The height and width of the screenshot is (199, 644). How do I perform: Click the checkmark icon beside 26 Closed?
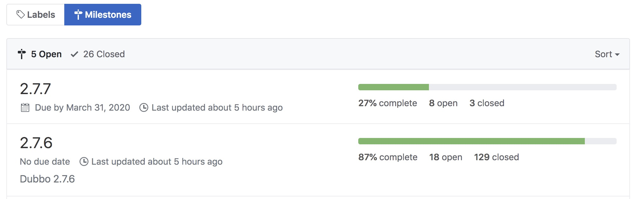pyautogui.click(x=74, y=54)
